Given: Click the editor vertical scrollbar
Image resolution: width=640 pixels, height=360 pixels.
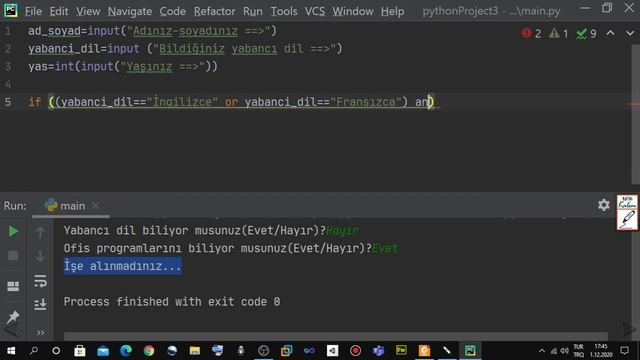Looking at the screenshot, I should click(636, 114).
